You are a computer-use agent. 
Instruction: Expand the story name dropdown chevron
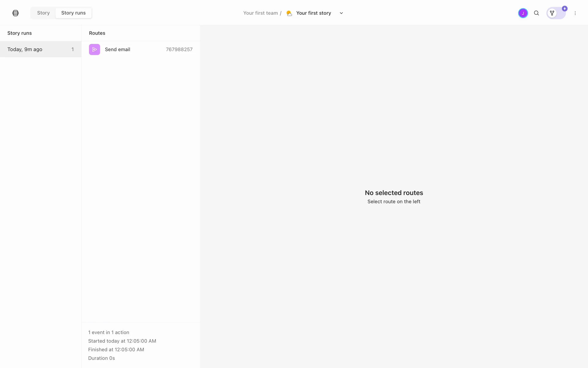(x=341, y=13)
